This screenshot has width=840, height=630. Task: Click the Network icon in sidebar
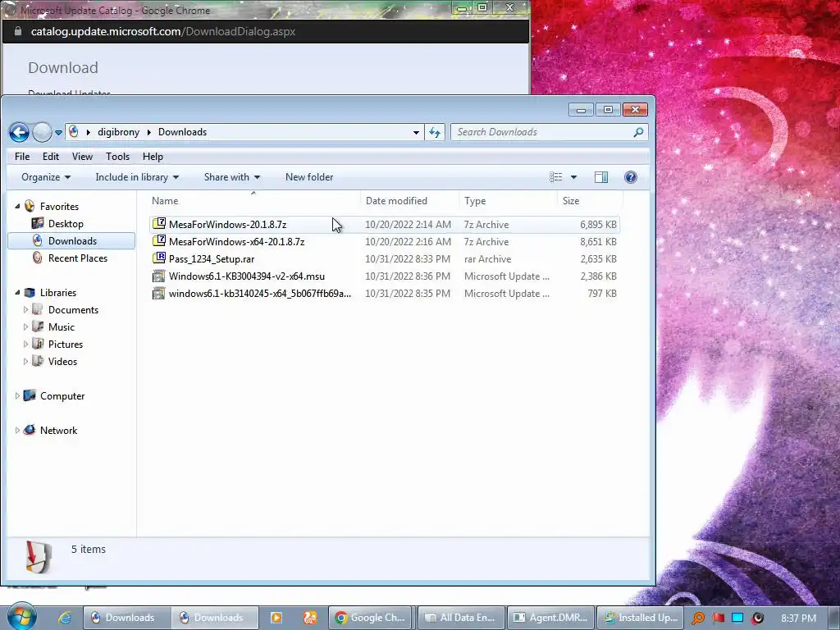30,430
